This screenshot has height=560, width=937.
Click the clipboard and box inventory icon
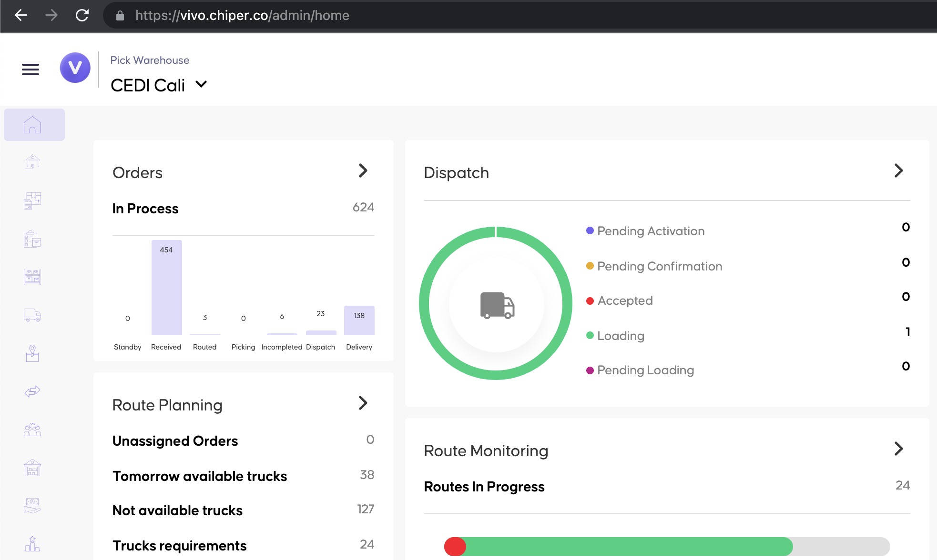click(32, 239)
